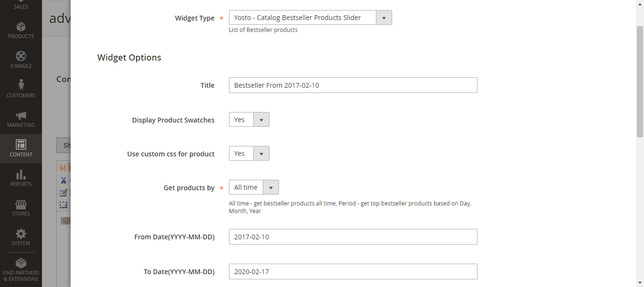This screenshot has width=644, height=287.
Task: Focus the To Date input field
Action: tap(353, 272)
